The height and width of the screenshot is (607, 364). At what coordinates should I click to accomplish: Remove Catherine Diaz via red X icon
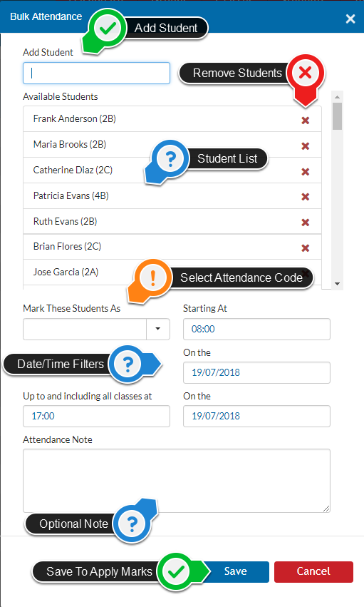click(306, 171)
